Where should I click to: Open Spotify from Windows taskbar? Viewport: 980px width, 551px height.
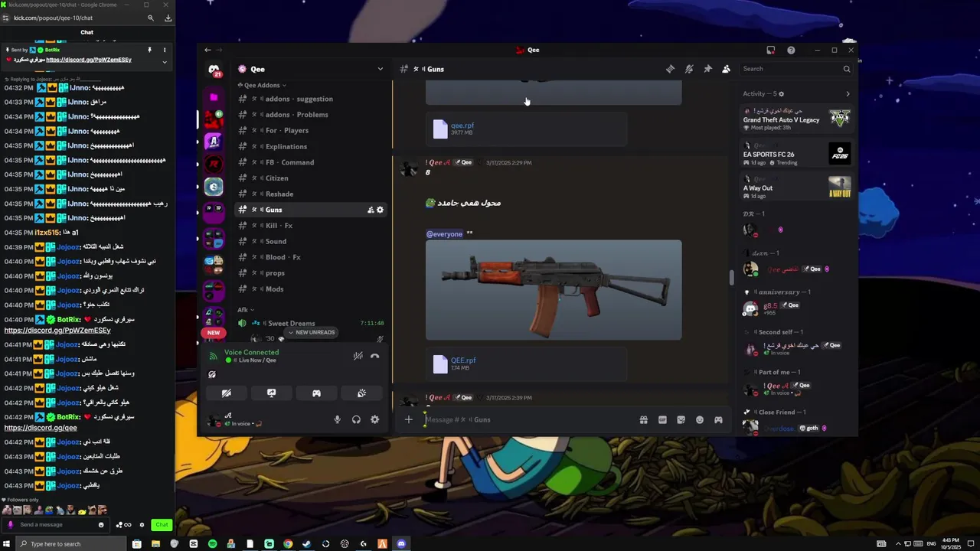pos(212,544)
